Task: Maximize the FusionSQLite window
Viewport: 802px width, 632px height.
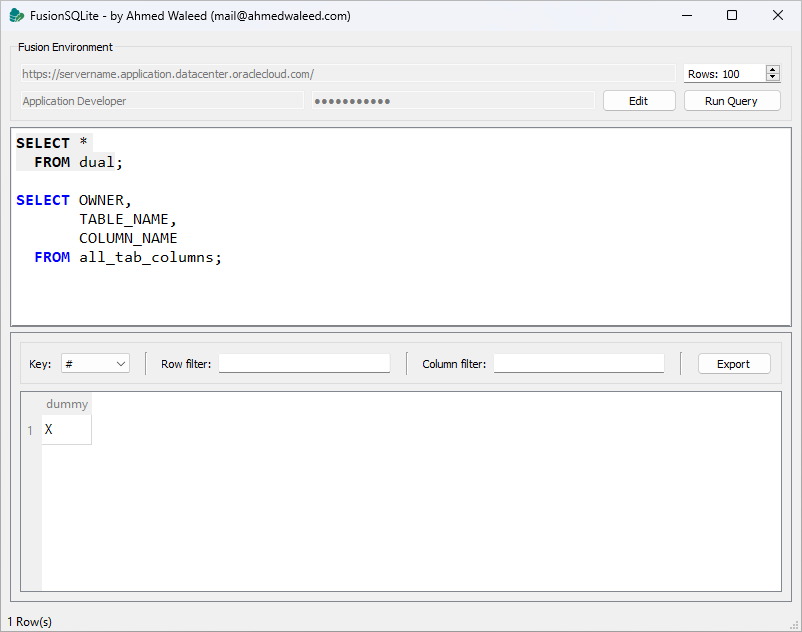Action: [732, 15]
